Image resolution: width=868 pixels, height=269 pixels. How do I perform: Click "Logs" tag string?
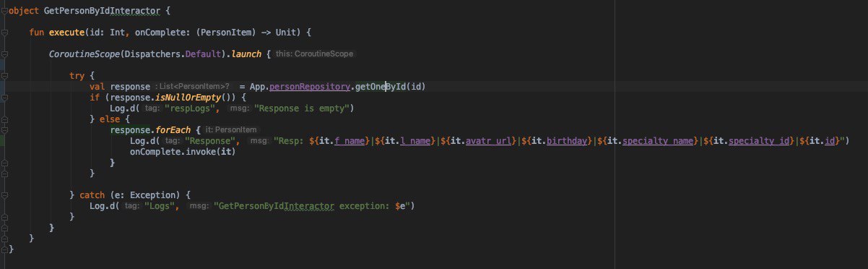[x=160, y=206]
